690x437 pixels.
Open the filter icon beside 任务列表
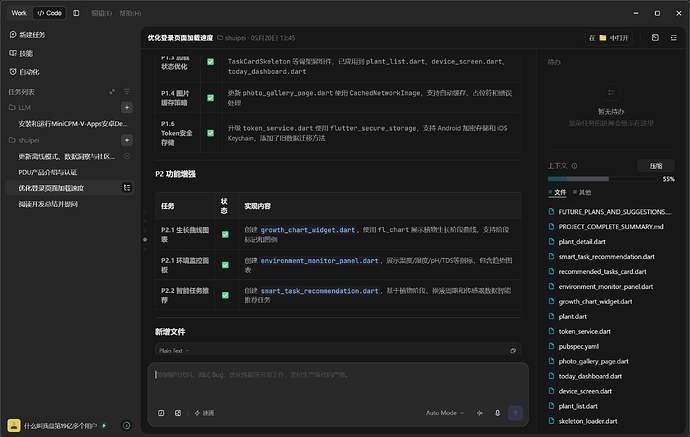coord(127,92)
